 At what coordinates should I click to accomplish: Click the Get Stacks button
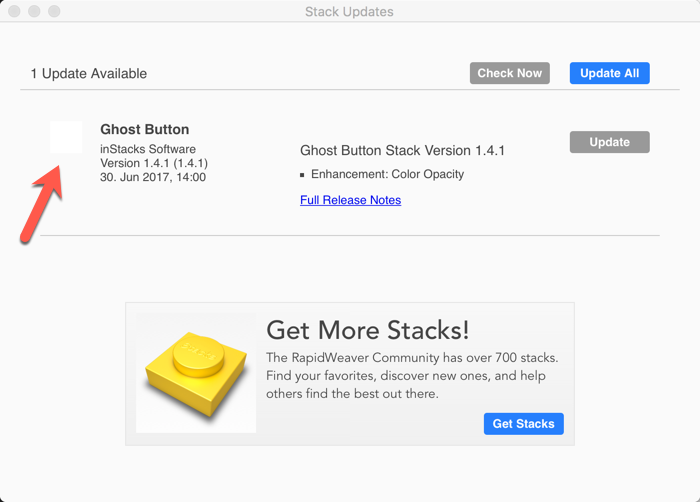click(x=524, y=424)
